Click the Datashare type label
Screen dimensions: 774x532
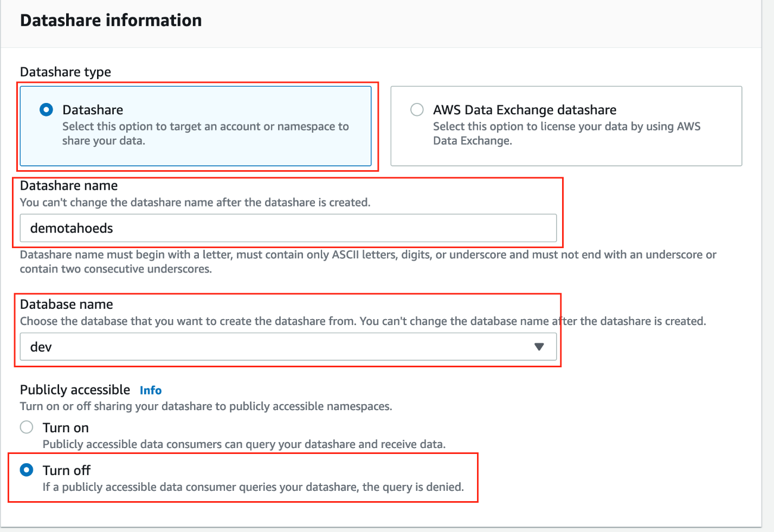point(65,72)
